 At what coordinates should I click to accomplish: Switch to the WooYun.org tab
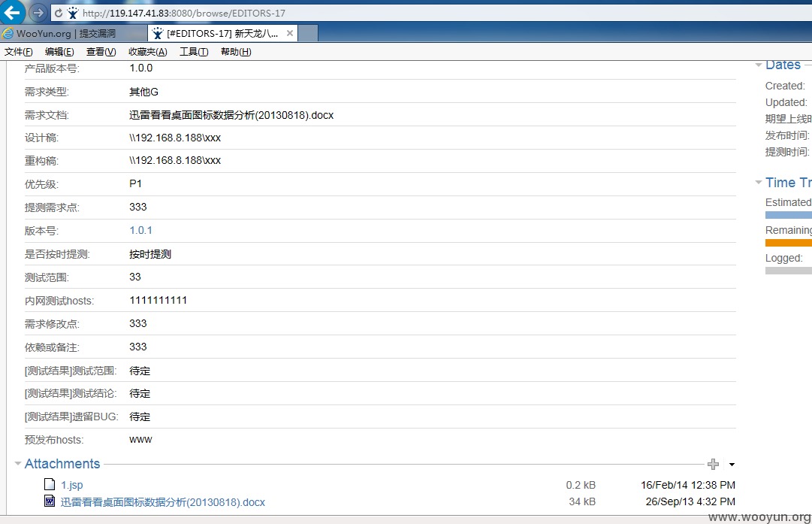click(x=73, y=34)
